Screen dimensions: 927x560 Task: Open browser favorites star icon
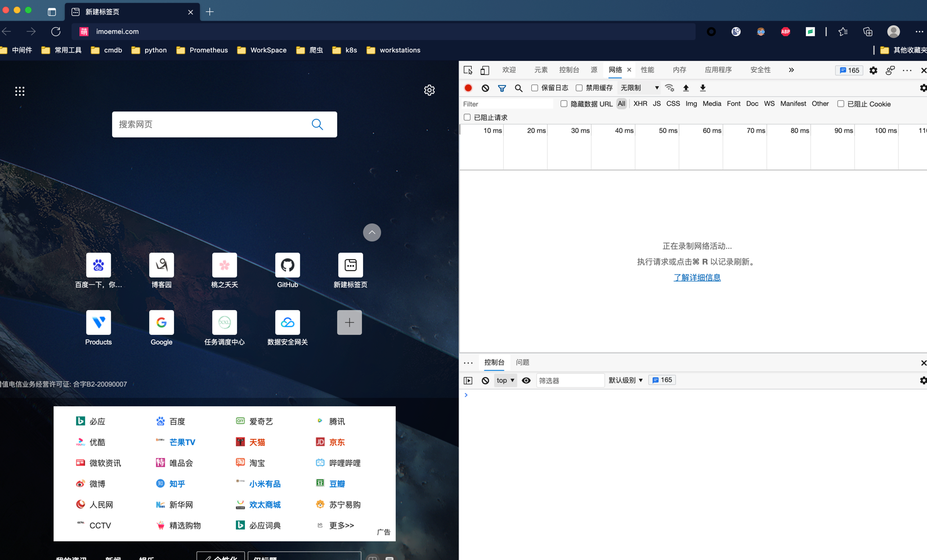point(843,32)
